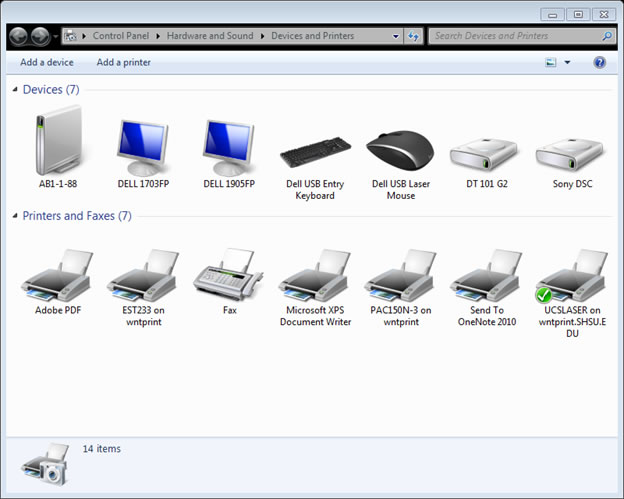Close the Devices and Printers window

pyautogui.click(x=604, y=15)
